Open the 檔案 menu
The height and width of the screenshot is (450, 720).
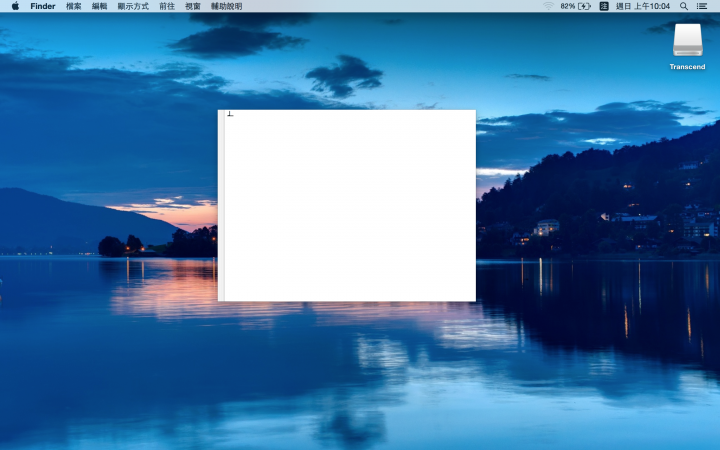(x=73, y=6)
